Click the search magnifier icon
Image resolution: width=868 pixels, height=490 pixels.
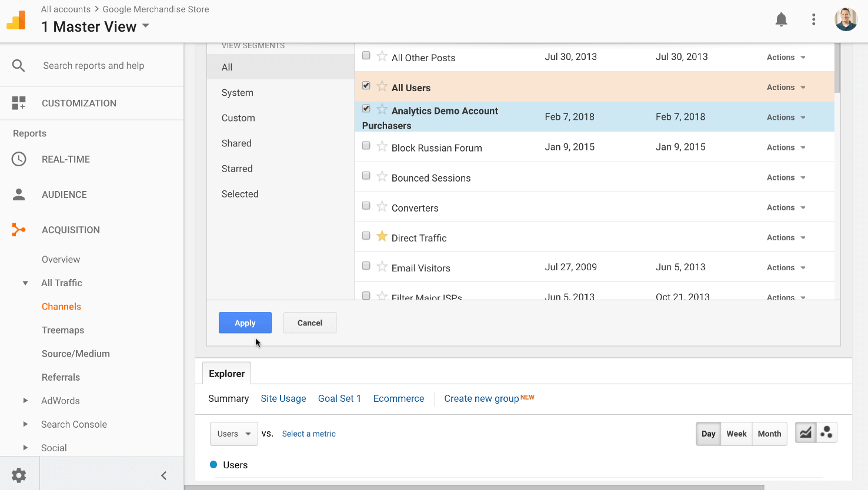pos(19,66)
